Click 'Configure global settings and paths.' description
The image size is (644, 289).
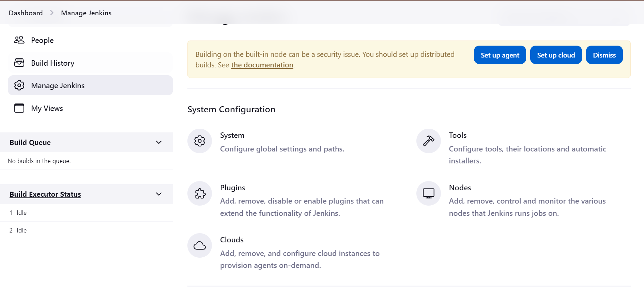[x=282, y=149]
